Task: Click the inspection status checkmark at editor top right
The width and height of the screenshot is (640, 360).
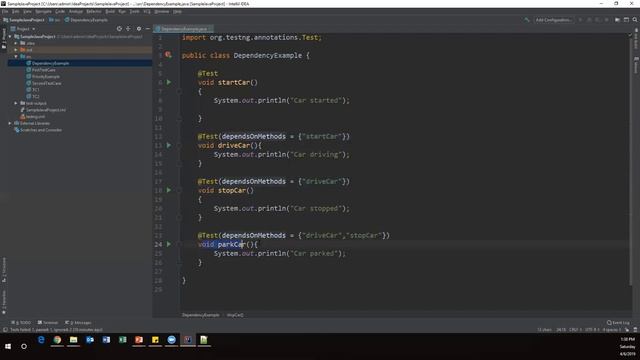Action: click(629, 36)
